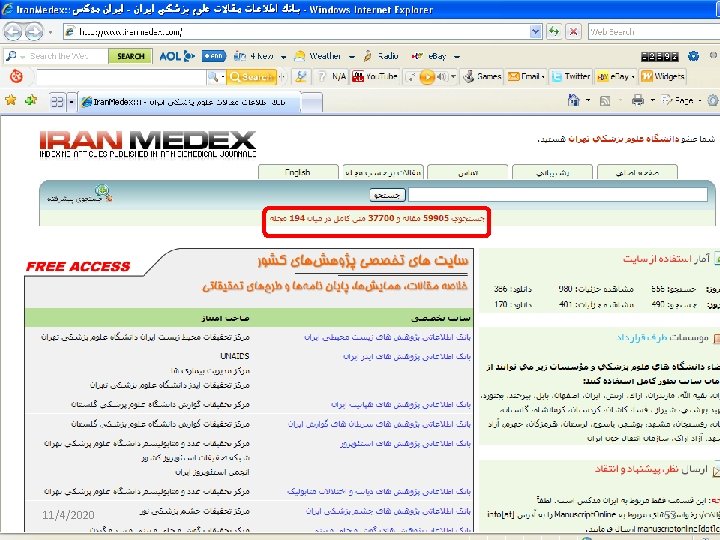The width and height of the screenshot is (720, 540).
Task: Add to Favorites with the green plus star icon
Action: coord(31,100)
